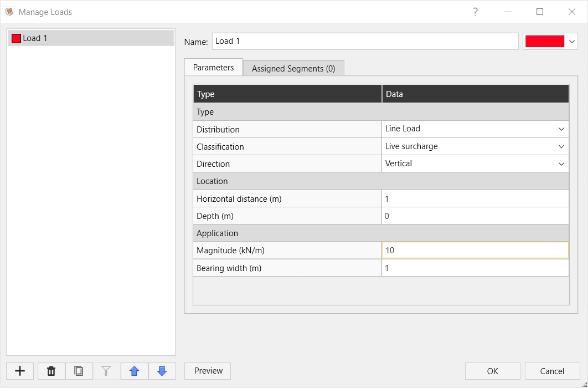Click the Manage Loads title icon
Screen dimensions: 588x388
point(9,12)
